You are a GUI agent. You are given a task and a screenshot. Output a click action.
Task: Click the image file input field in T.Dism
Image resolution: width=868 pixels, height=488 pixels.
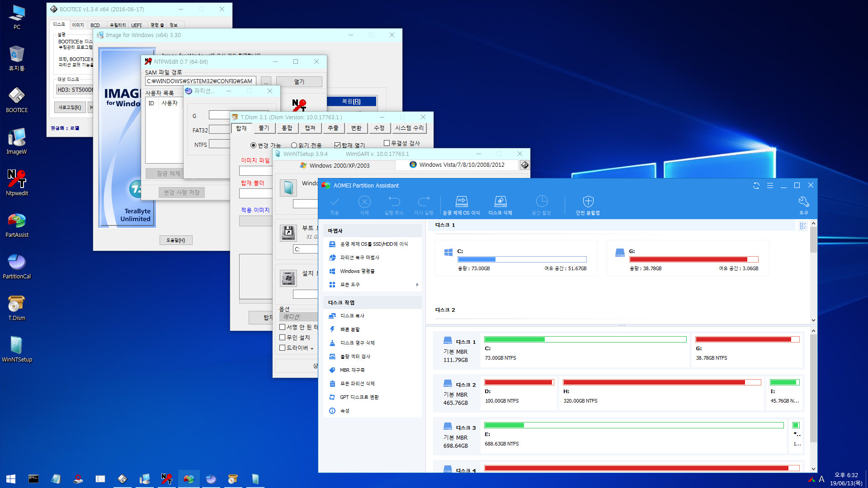pos(256,171)
